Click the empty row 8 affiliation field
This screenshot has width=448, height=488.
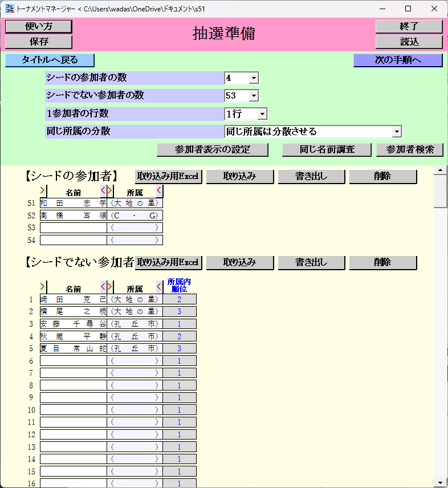pyautogui.click(x=135, y=385)
